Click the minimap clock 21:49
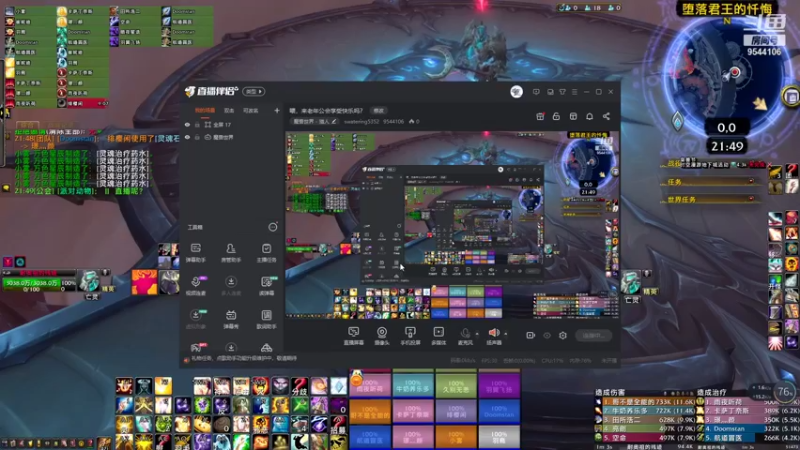This screenshot has width=800, height=450. tap(727, 146)
